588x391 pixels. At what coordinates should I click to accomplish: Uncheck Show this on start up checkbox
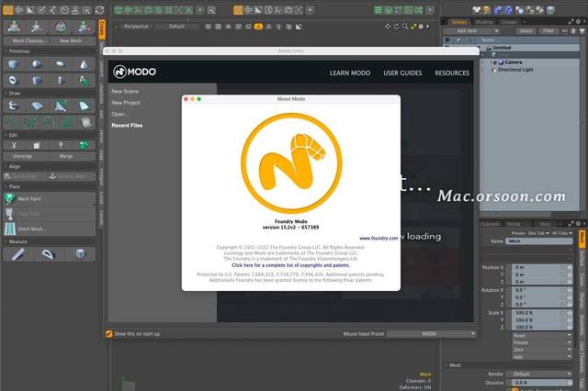coord(108,334)
